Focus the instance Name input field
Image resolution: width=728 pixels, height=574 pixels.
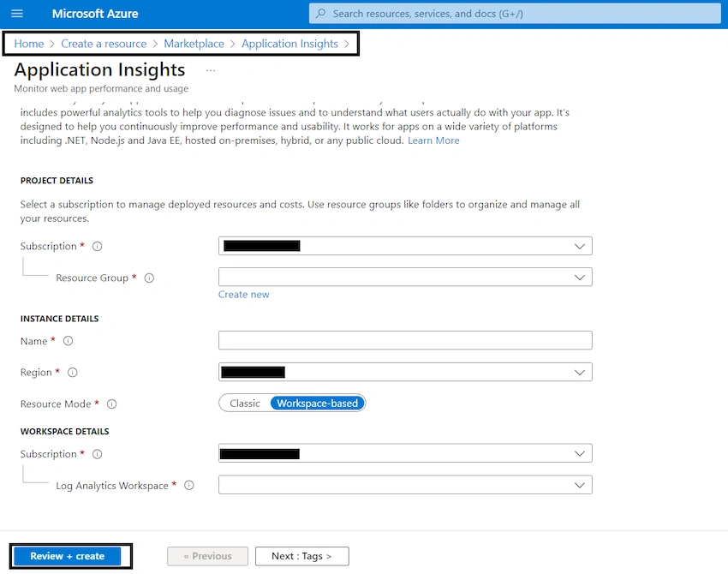(405, 340)
